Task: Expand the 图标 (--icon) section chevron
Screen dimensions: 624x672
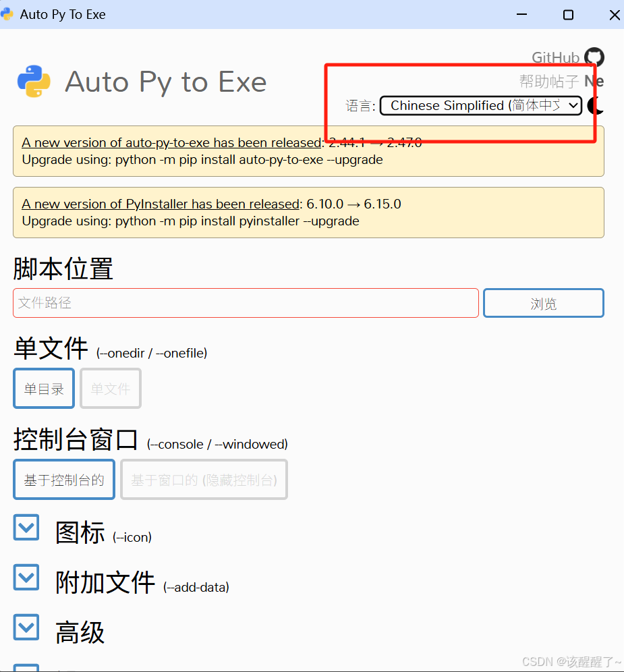Action: pyautogui.click(x=26, y=527)
